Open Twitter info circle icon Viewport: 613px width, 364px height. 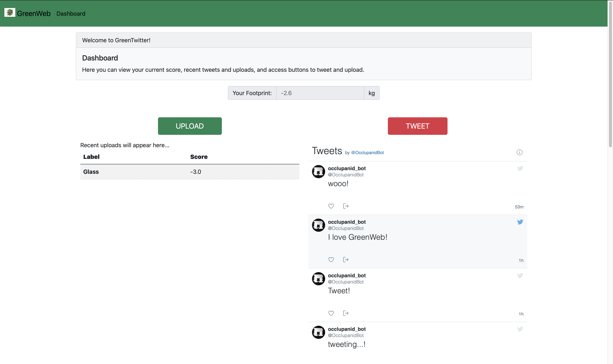(x=519, y=152)
